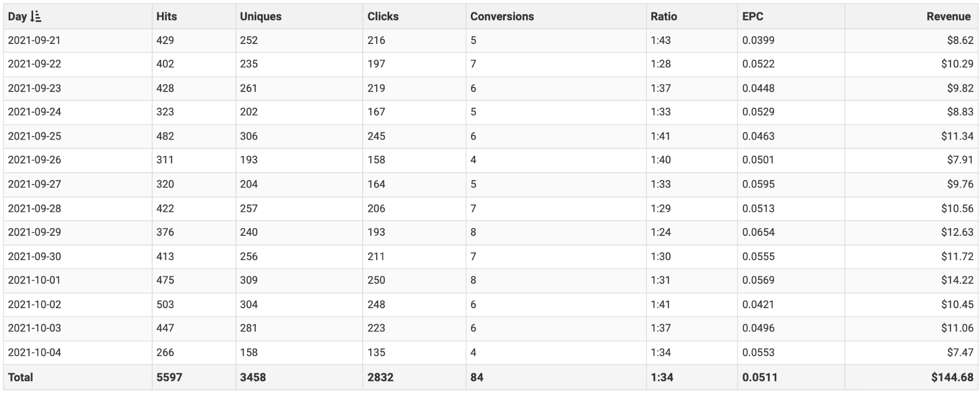980x393 pixels.
Task: Select the 2021-09-21 date cell
Action: (x=34, y=40)
